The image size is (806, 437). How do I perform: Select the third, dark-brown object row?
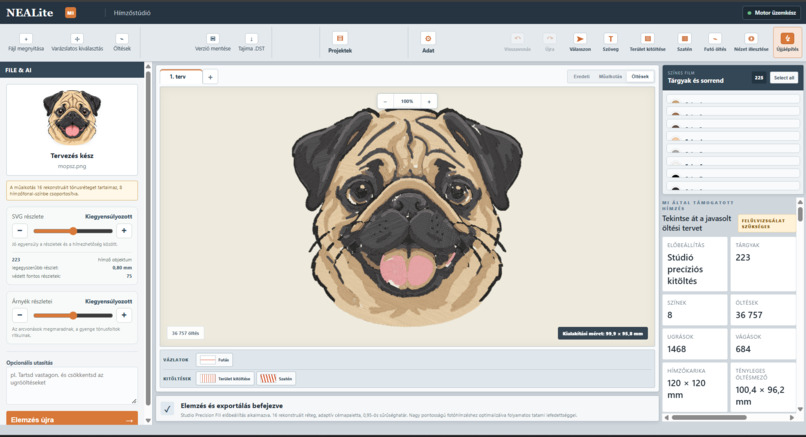(x=733, y=124)
